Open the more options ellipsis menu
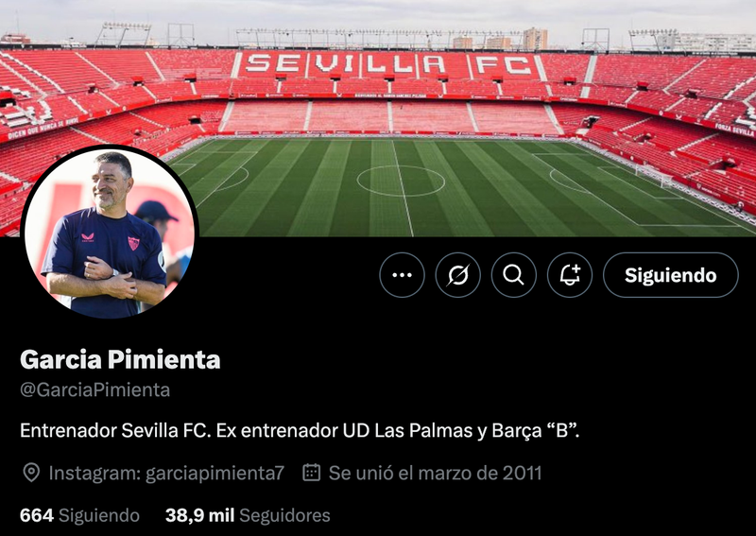756x536 pixels. [x=402, y=275]
